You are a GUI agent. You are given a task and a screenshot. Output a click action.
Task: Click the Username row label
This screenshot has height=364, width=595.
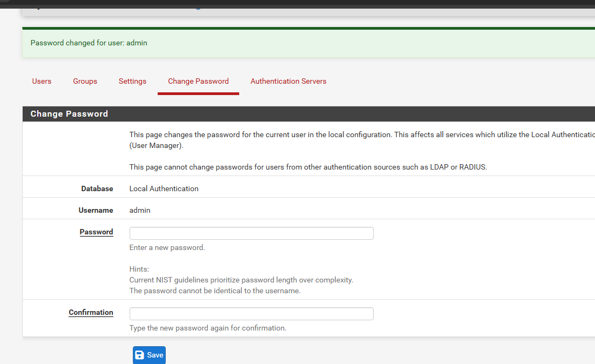click(x=96, y=210)
